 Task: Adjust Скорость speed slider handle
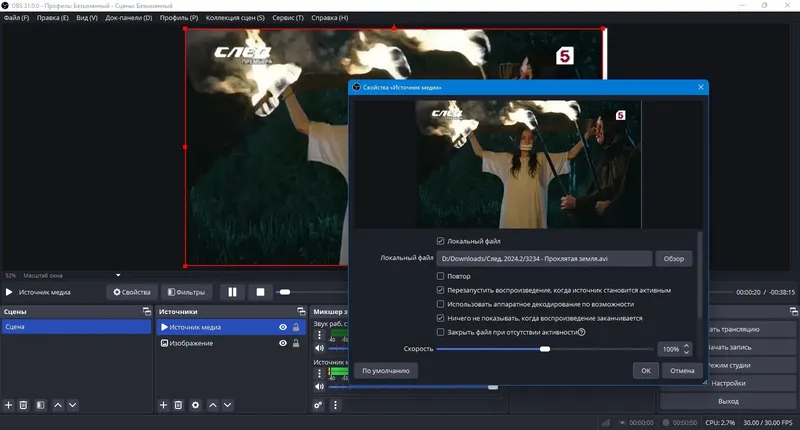click(545, 349)
